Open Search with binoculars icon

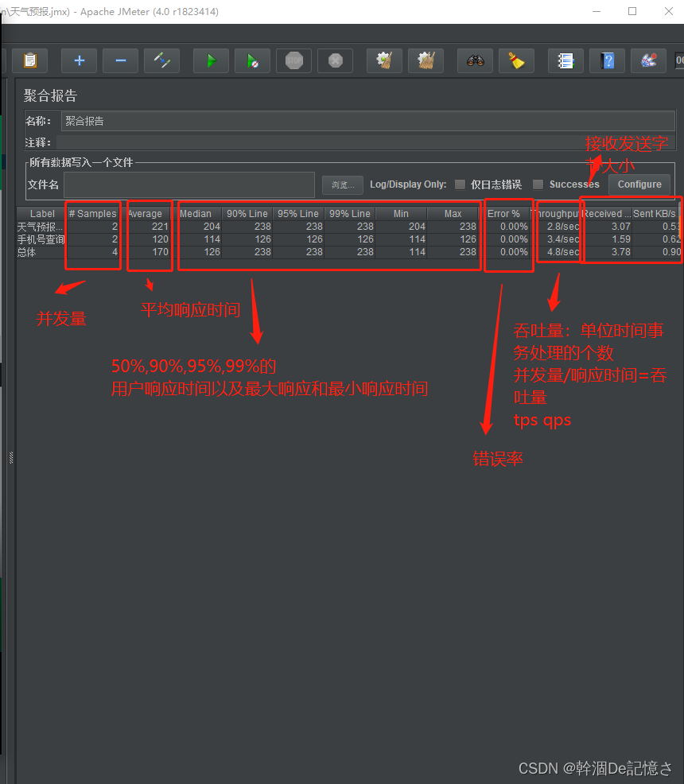[x=475, y=61]
